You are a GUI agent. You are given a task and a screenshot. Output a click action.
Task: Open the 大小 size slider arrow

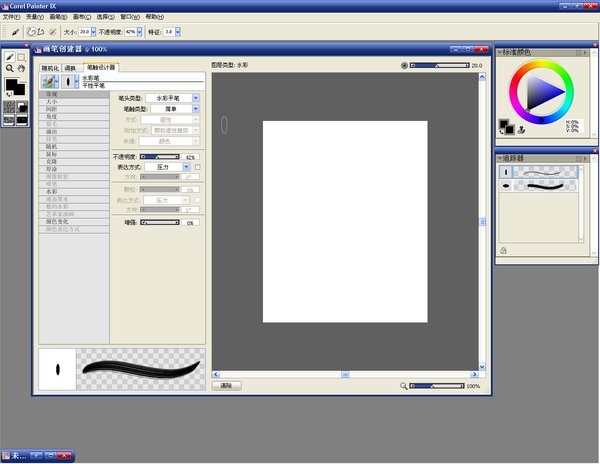93,32
